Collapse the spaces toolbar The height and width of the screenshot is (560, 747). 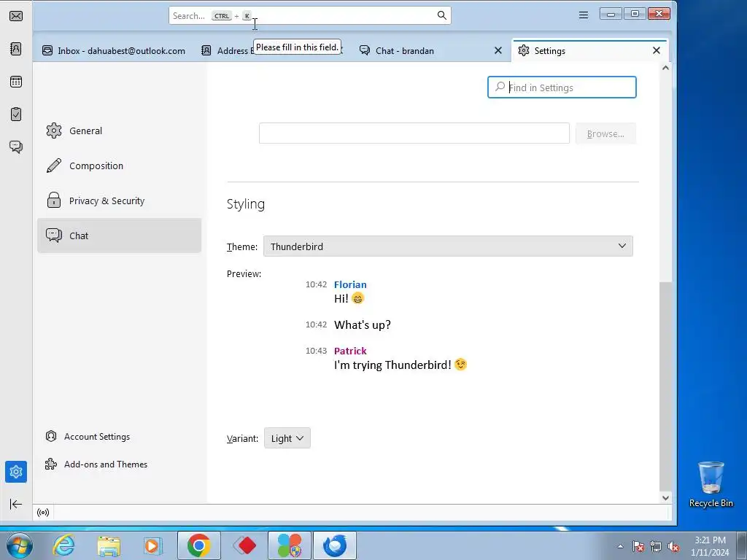16,504
